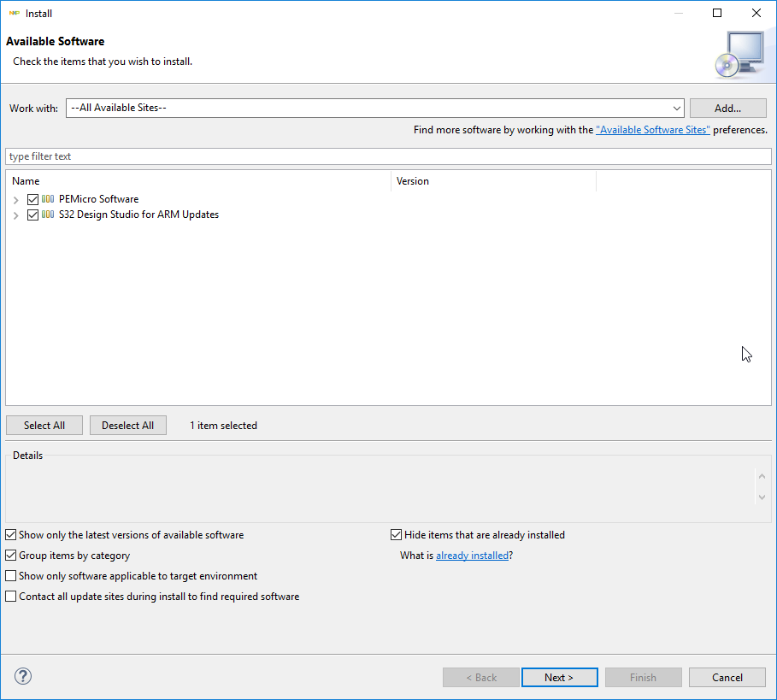Toggle Hide items that are already installed

tap(396, 535)
